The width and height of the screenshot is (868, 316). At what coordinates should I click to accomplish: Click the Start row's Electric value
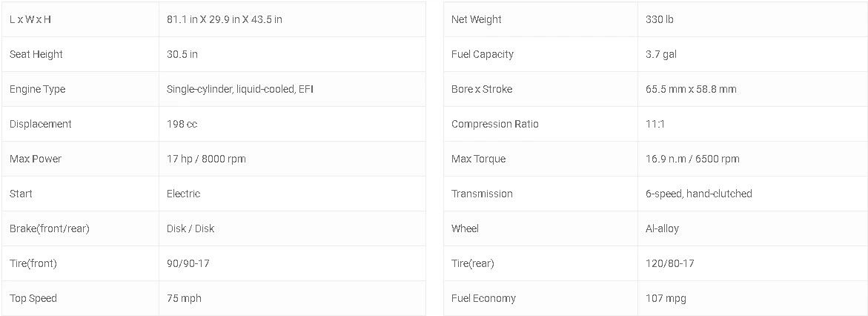click(x=184, y=194)
